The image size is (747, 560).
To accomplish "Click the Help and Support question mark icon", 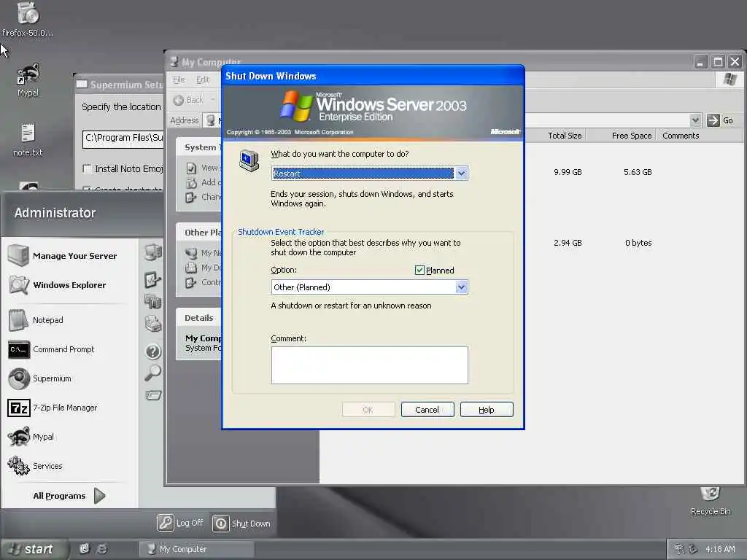I will (153, 351).
